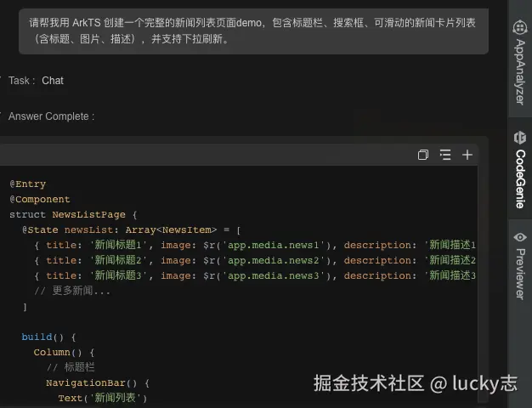Image resolution: width=532 pixels, height=408 pixels.
Task: Select the user prompt message bubble
Action: [253, 31]
